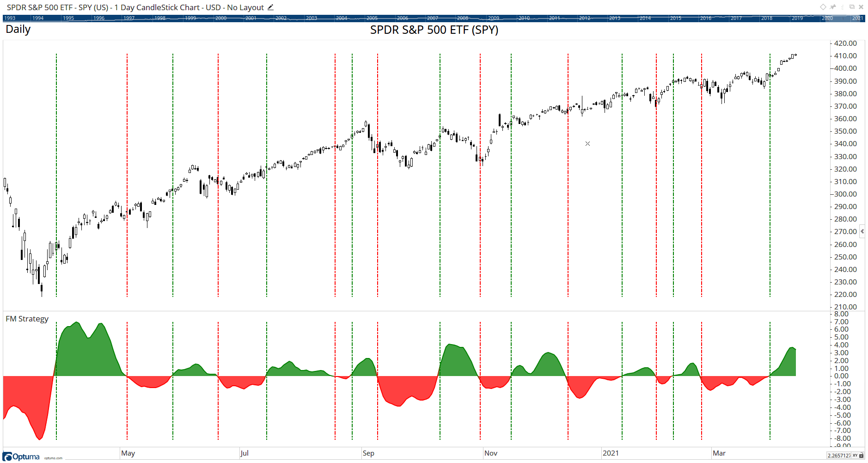The width and height of the screenshot is (868, 463).
Task: Click the XY scale mode button
Action: (x=855, y=456)
